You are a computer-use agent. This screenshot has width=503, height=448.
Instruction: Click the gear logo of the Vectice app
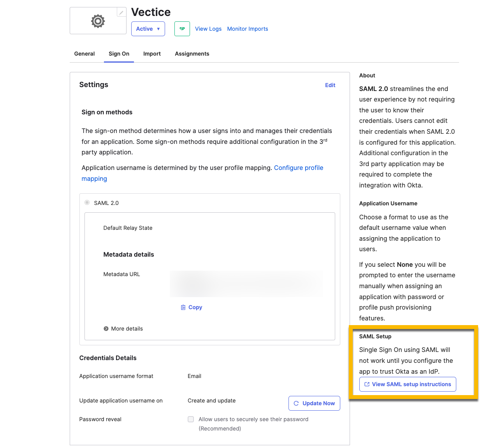coord(98,21)
